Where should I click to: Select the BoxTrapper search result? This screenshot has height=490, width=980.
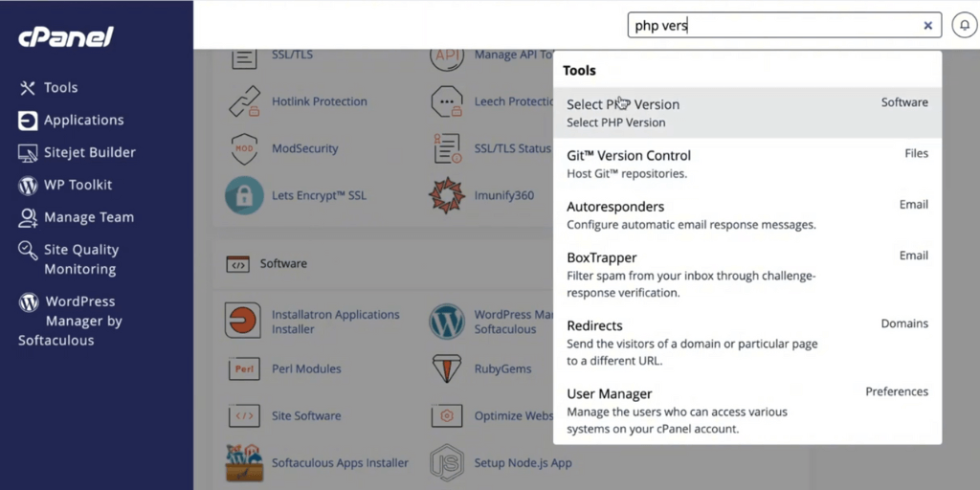point(747,275)
